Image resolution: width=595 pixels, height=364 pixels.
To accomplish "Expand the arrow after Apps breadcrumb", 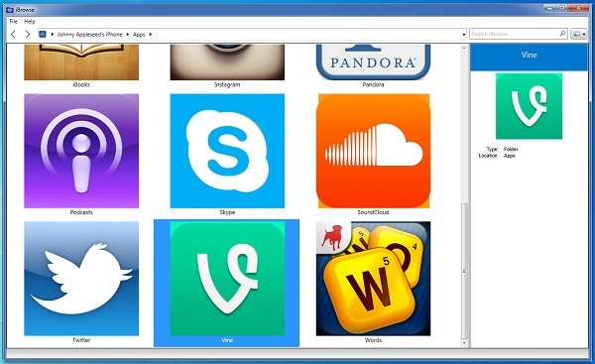I will tap(151, 34).
